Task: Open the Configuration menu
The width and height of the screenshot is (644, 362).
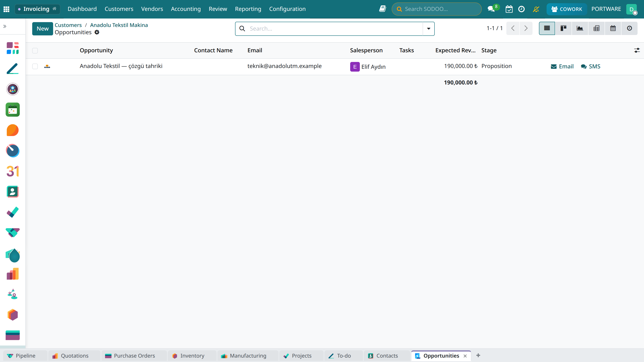Action: click(288, 9)
